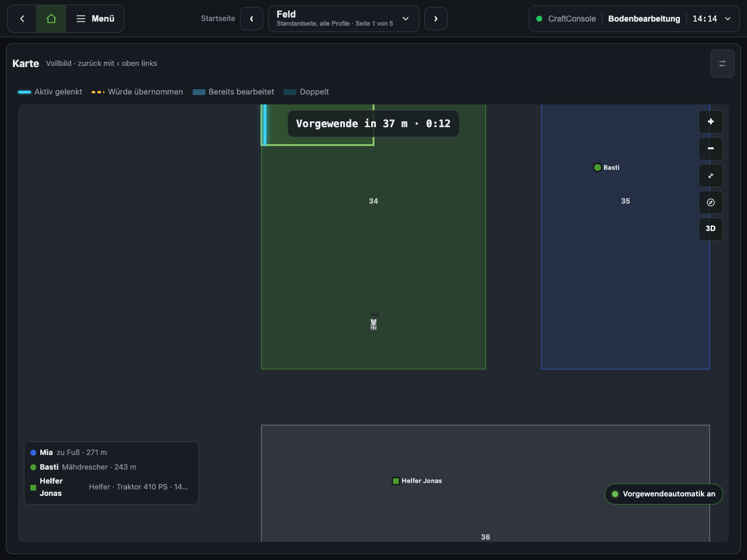
Task: Open the home screen icon
Action: (x=51, y=19)
